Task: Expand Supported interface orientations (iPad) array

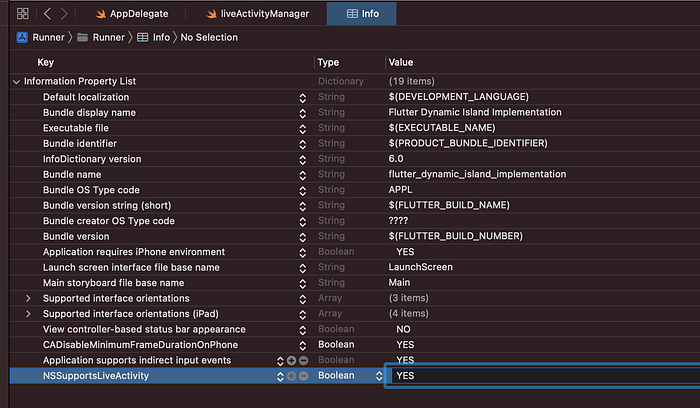Action: tap(28, 314)
